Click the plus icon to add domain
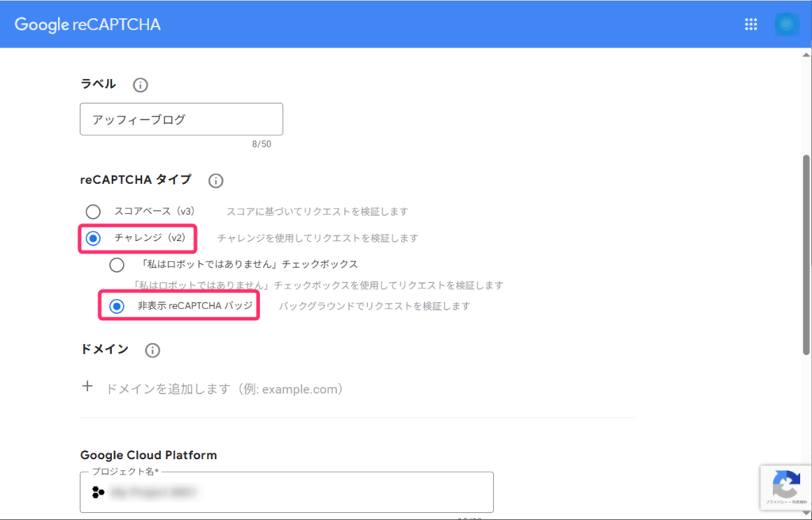 coord(87,386)
